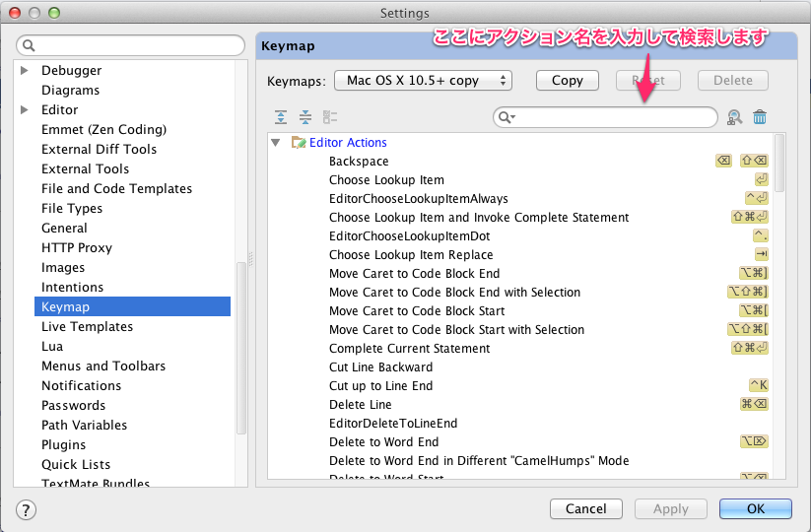Screen dimensions: 811x532
Task: Open the Keymaps dropdown
Action: click(x=423, y=81)
